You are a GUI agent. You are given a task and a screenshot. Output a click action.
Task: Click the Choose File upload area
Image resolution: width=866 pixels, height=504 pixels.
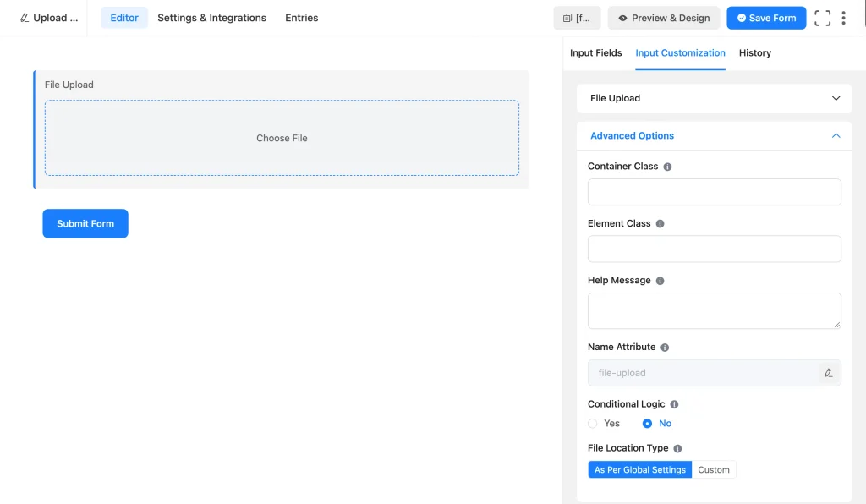[x=282, y=138]
